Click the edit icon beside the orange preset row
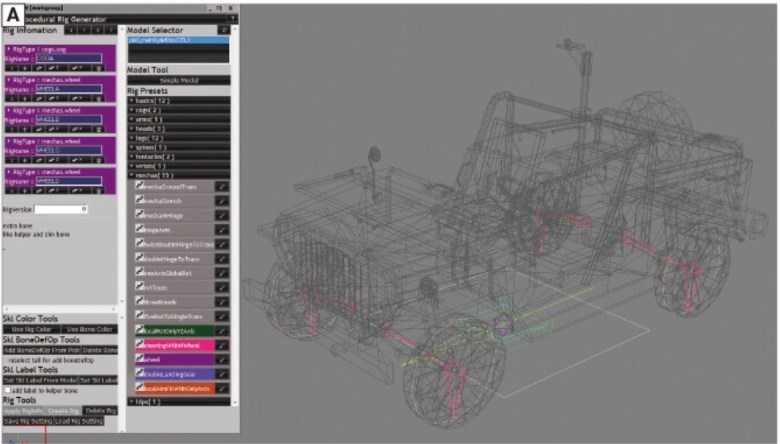 [222, 388]
